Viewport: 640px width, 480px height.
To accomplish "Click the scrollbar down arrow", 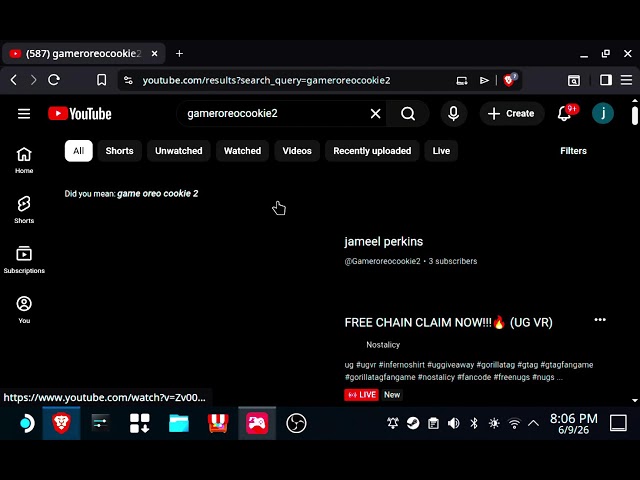I will (x=635, y=400).
